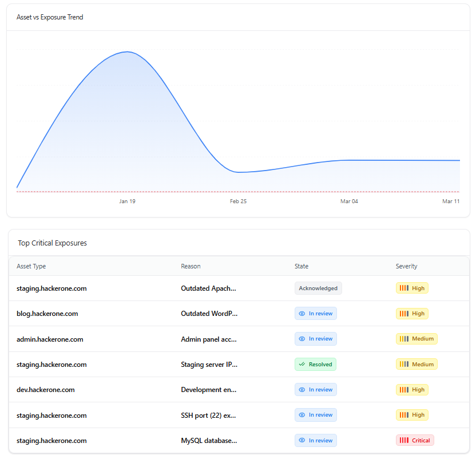This screenshot has width=476, height=455.
Task: Click the eye icon in MySQL database row
Action: (x=302, y=440)
